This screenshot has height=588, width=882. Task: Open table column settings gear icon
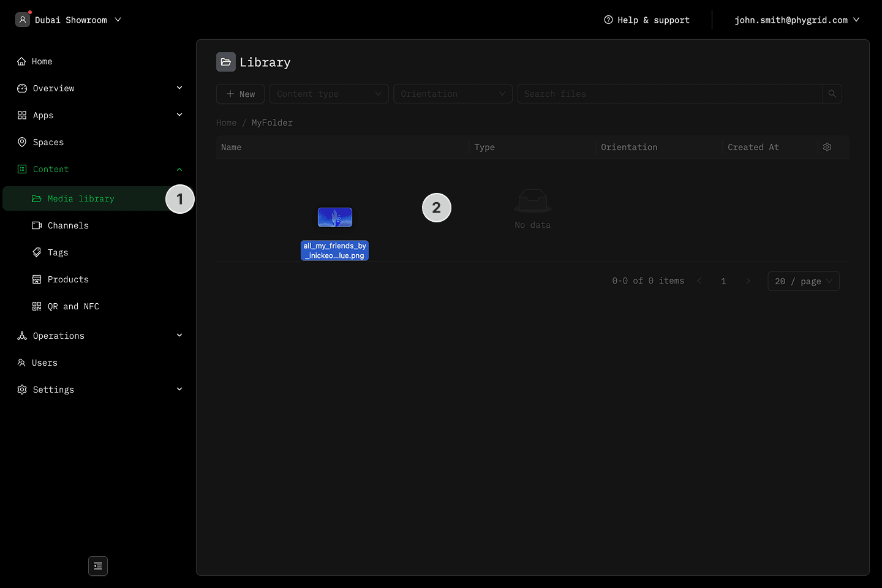click(827, 147)
